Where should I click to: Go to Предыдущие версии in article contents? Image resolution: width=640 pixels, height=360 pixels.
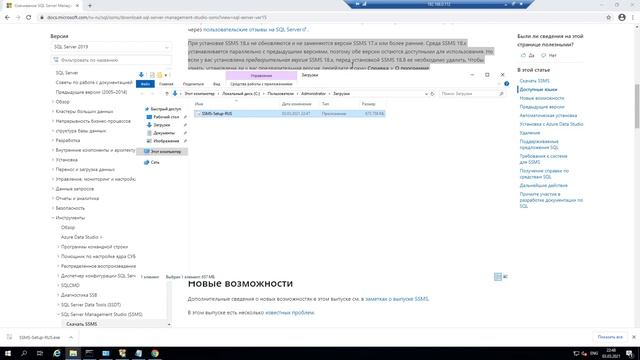(542, 107)
